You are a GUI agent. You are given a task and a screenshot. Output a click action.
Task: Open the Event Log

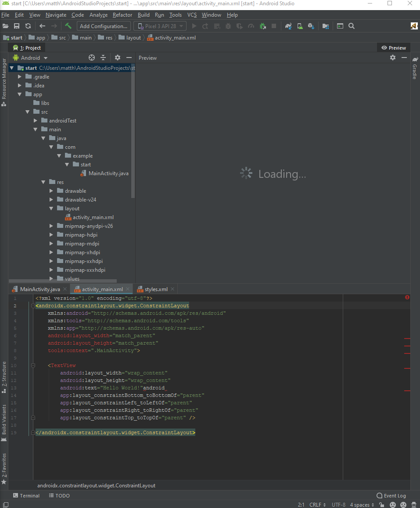pos(391,496)
